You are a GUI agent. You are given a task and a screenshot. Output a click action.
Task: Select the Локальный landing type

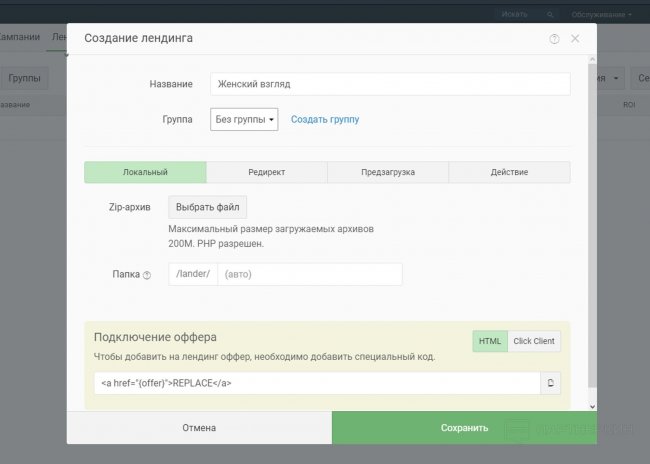pos(145,172)
